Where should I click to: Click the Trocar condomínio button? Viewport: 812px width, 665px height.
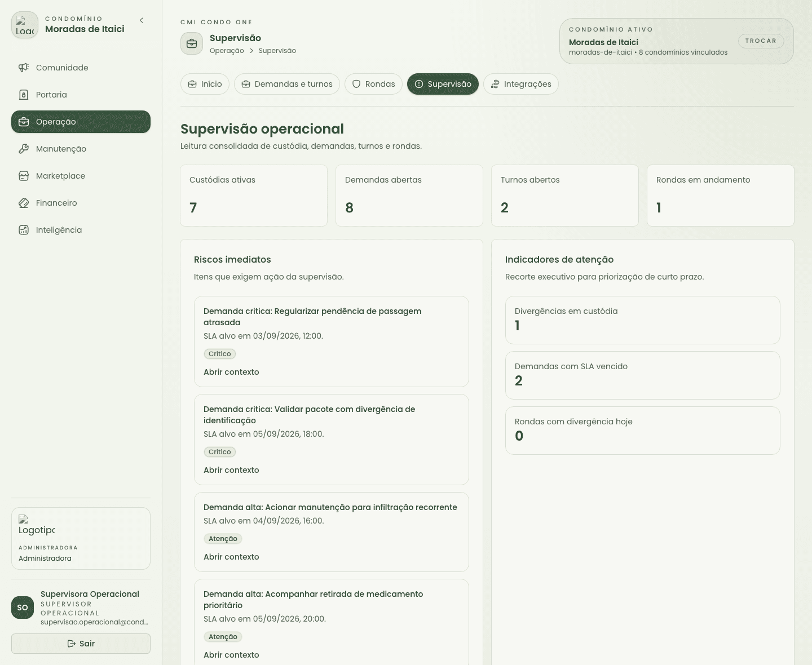761,41
